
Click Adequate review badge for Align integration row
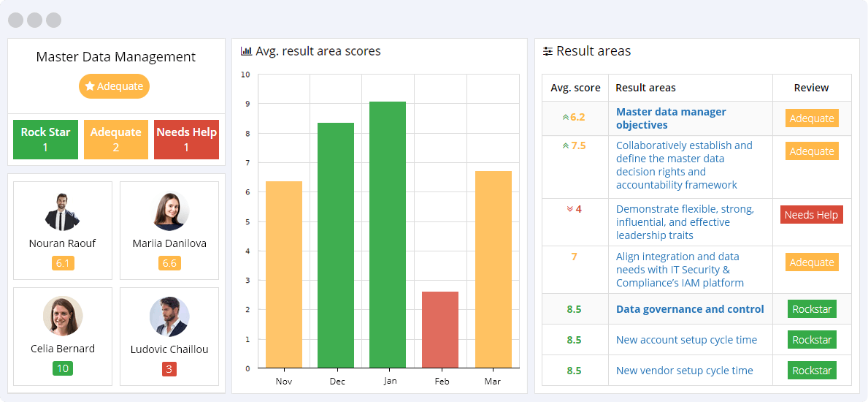812,262
